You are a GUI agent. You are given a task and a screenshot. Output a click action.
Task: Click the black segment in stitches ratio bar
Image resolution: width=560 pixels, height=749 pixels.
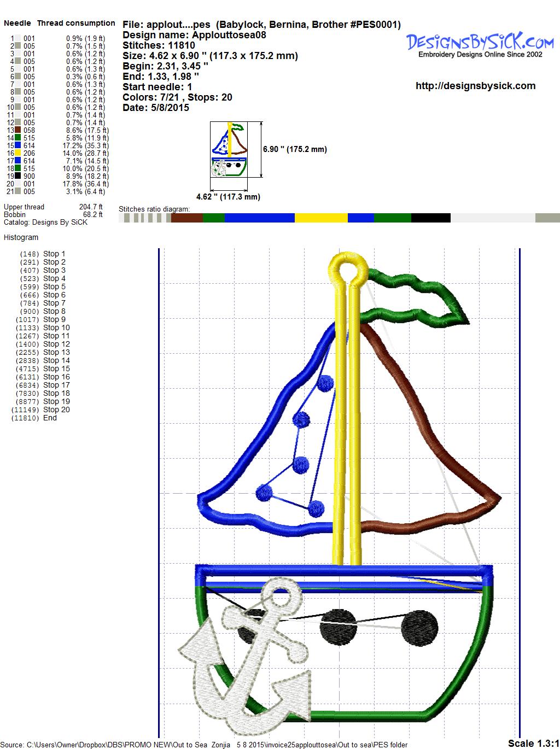(x=430, y=218)
